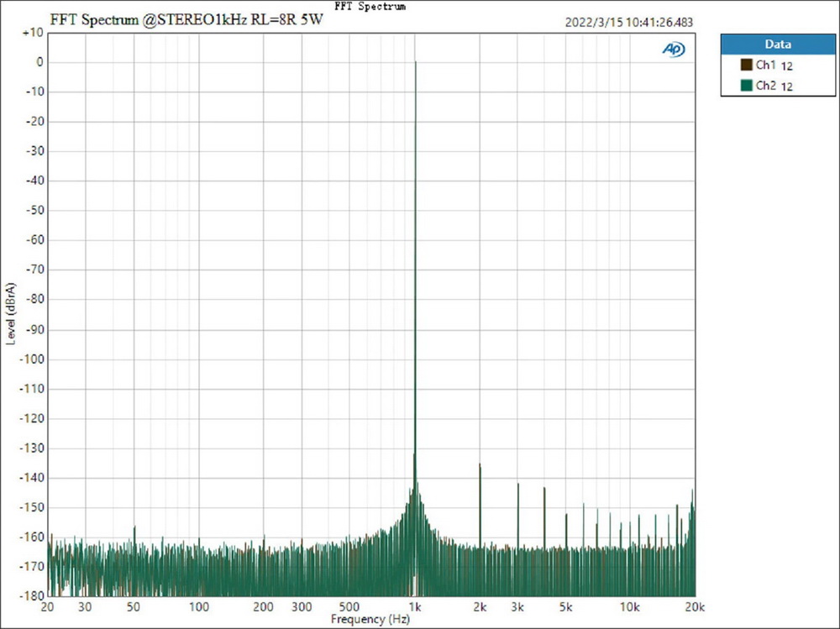Viewport: 840px width, 629px height.
Task: Click the Ch1 brown color swatch
Action: pyautogui.click(x=745, y=65)
